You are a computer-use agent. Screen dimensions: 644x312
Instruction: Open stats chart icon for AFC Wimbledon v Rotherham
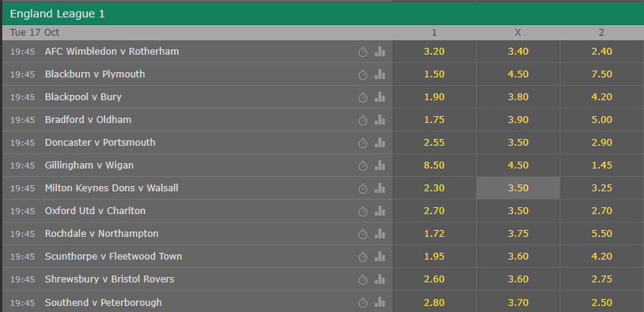(380, 52)
